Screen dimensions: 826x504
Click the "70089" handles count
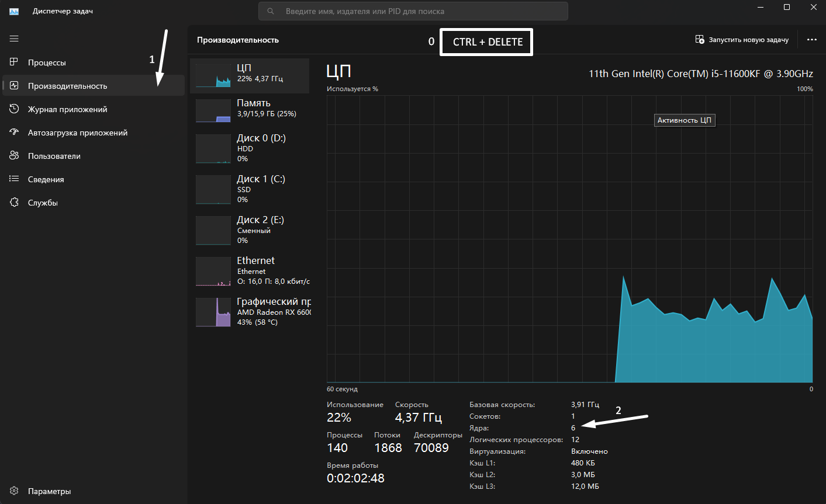431,448
